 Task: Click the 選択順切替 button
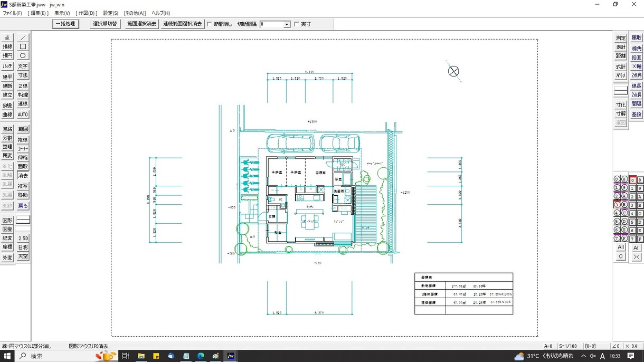click(105, 24)
